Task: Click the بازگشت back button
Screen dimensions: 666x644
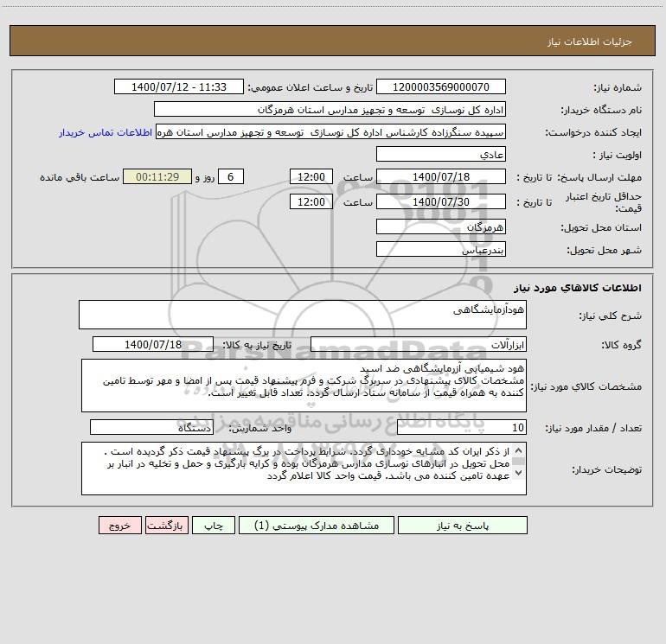Action: pyautogui.click(x=166, y=525)
